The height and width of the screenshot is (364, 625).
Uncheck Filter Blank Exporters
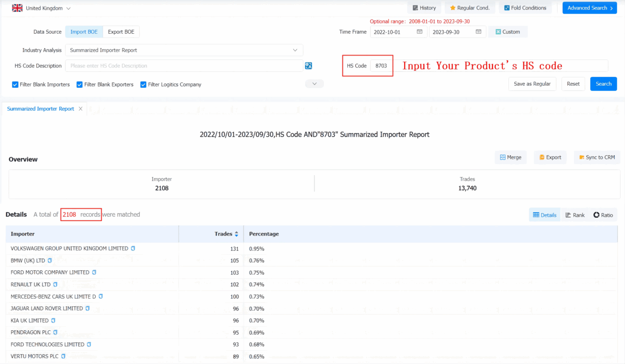tap(80, 85)
